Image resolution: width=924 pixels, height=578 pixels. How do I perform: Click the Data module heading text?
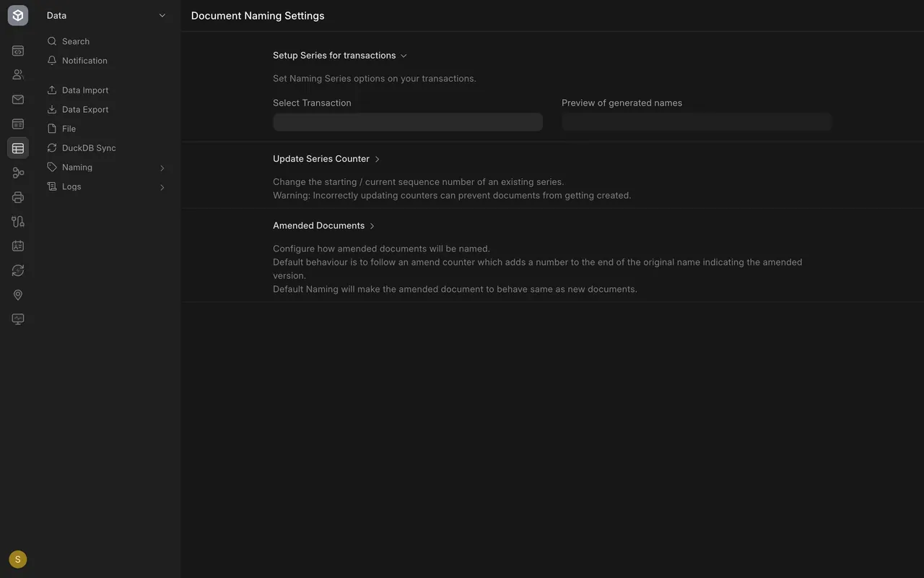[x=56, y=15]
